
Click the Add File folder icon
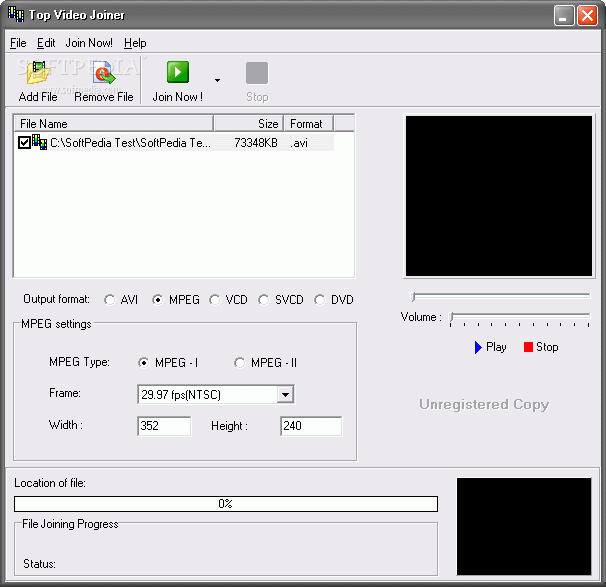pyautogui.click(x=38, y=73)
